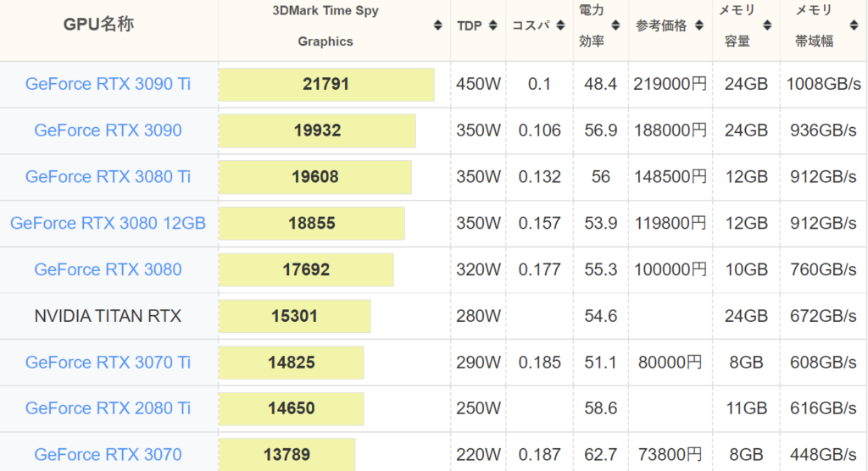Open the GeForce RTX 3080 12GB link
Image resolution: width=868 pixels, height=471 pixels.
(108, 223)
